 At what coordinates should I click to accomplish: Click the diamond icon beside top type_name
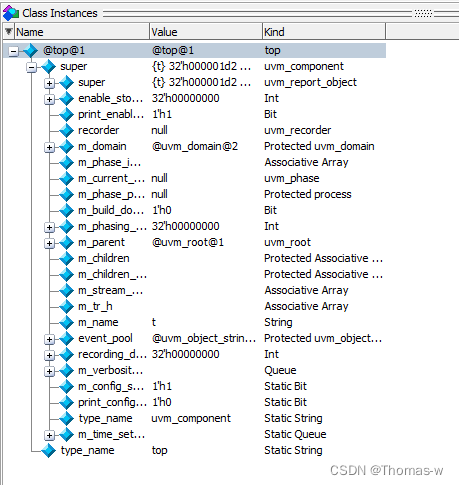49,451
